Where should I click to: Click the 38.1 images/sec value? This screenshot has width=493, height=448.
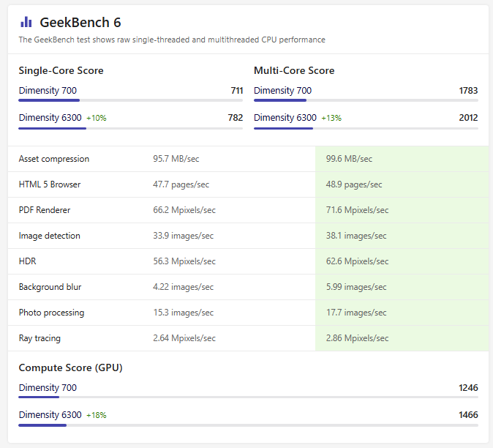[356, 236]
